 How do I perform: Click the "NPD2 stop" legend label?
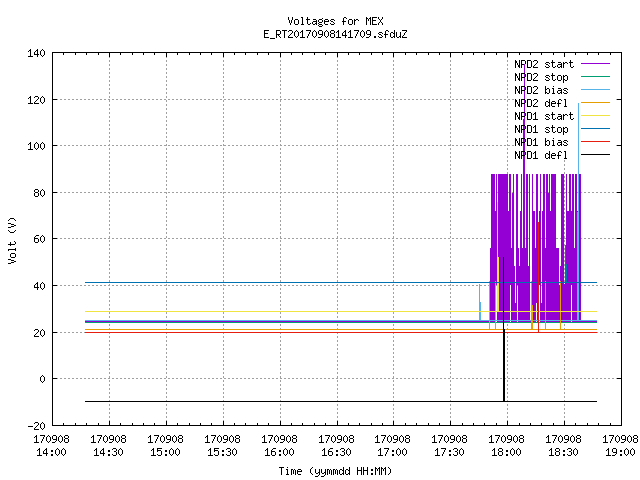541,77
